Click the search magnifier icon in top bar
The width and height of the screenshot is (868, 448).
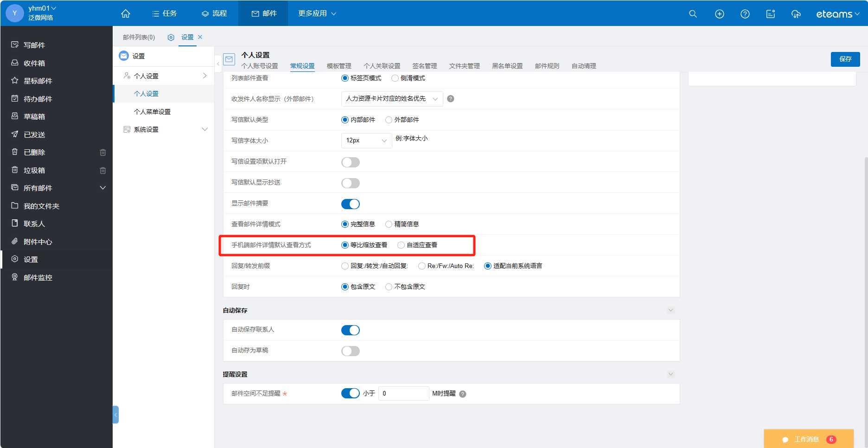tap(693, 14)
